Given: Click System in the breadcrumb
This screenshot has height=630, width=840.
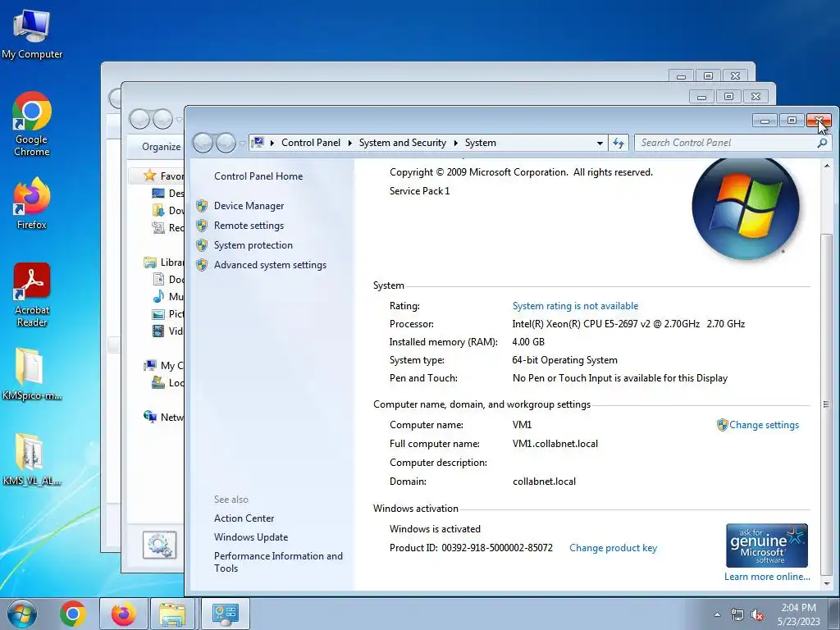Looking at the screenshot, I should [x=480, y=143].
